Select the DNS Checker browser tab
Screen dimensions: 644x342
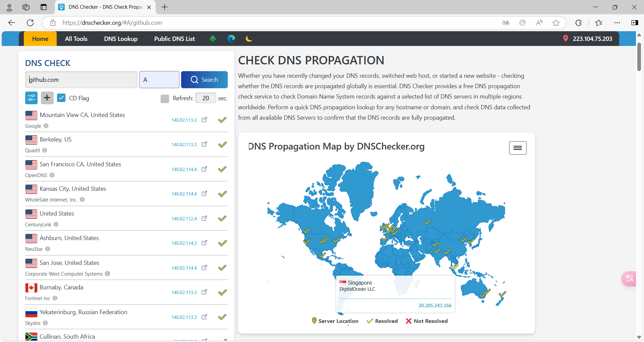105,7
